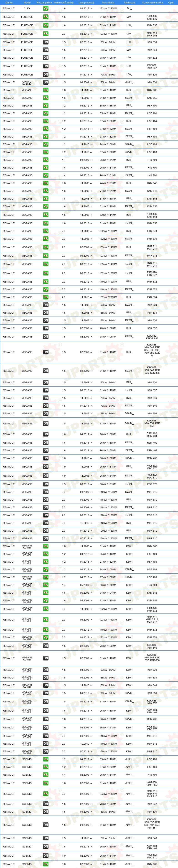
Task: Select the 82kW / 111KM cell in Fluence row
Action: 108,25
